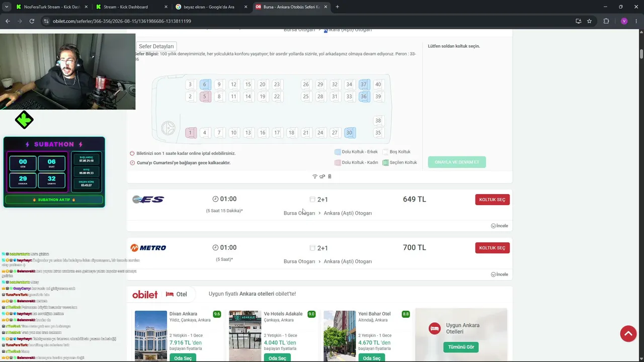Select empty seat 9
644x362 pixels.
point(219,84)
